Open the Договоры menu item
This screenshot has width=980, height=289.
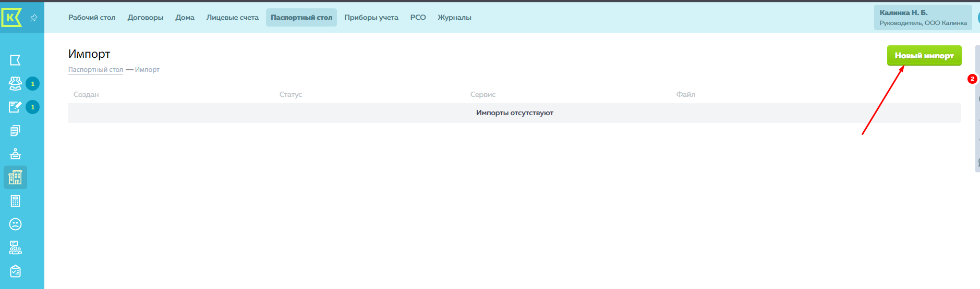coord(146,17)
